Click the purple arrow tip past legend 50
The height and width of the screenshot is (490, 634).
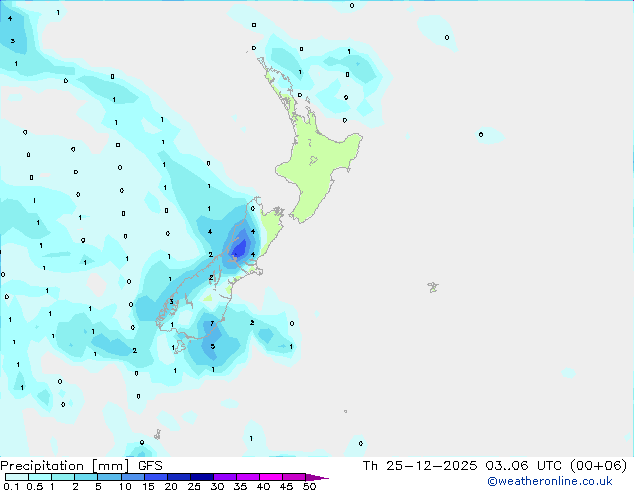pyautogui.click(x=317, y=477)
